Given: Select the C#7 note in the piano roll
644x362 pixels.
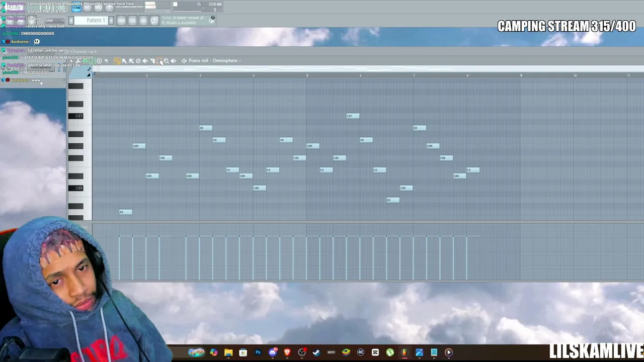Looking at the screenshot, I should pos(353,116).
